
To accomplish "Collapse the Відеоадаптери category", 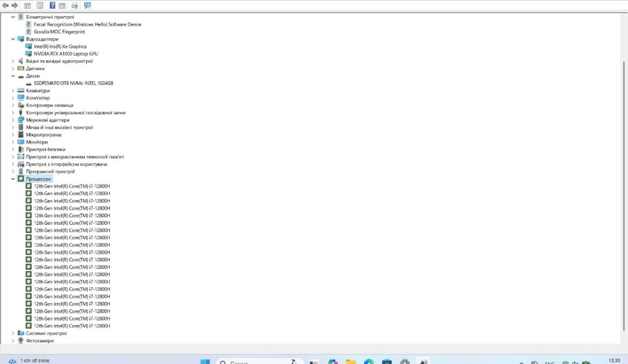I will [x=13, y=39].
